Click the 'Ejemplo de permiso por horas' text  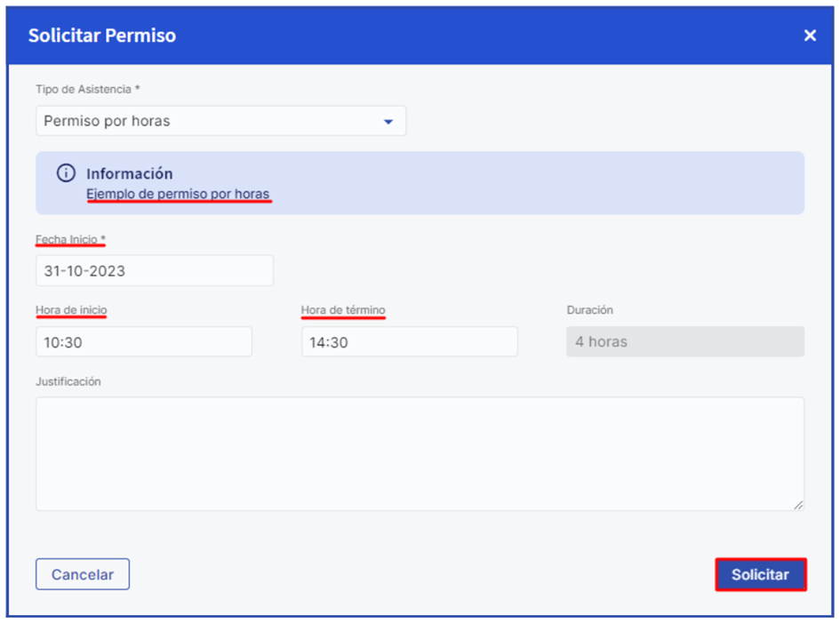click(x=178, y=194)
